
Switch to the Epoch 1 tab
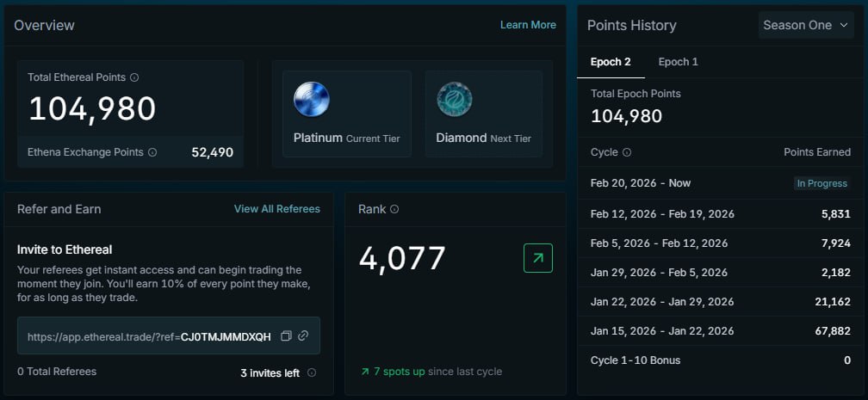pos(679,62)
